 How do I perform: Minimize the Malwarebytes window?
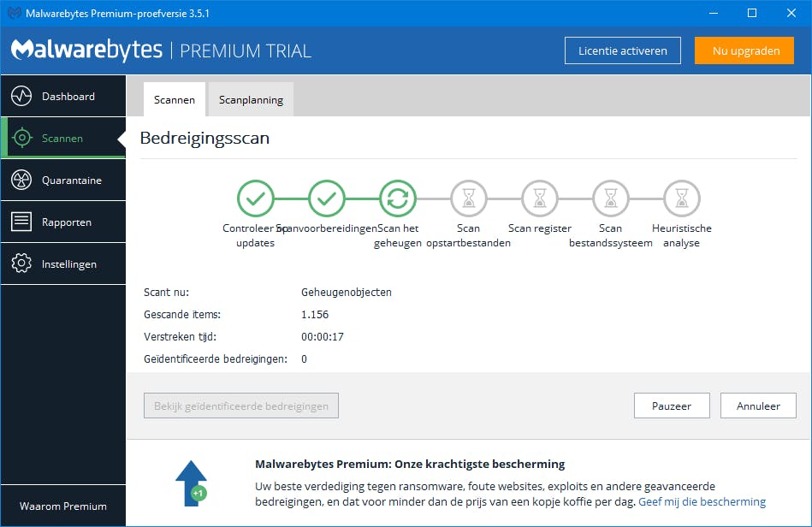[x=714, y=13]
